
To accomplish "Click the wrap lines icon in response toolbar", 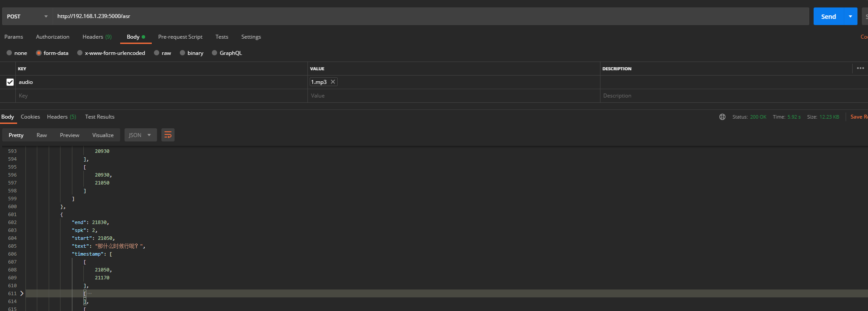I will click(168, 135).
